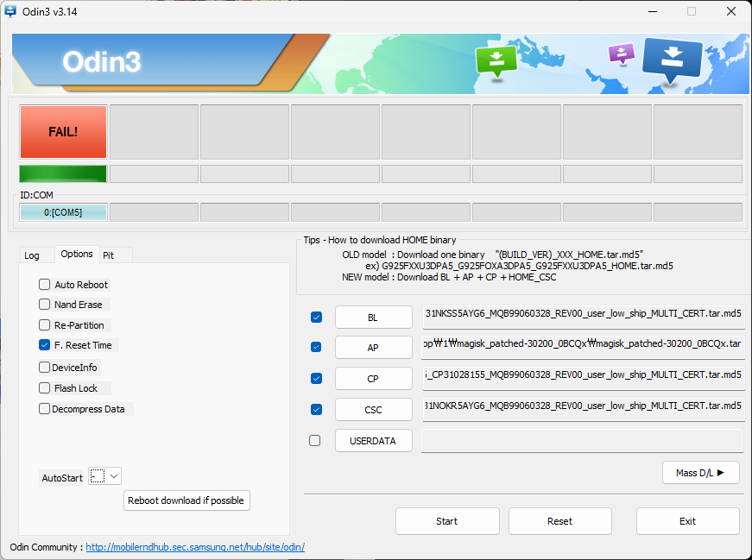Toggle the Flash Lock checkbox
The image size is (752, 560).
click(x=45, y=388)
